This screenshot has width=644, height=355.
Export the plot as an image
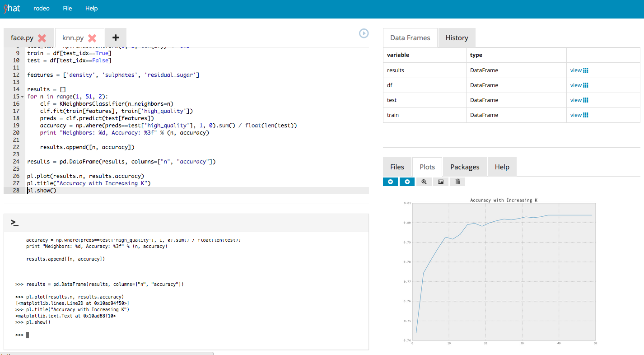click(440, 182)
